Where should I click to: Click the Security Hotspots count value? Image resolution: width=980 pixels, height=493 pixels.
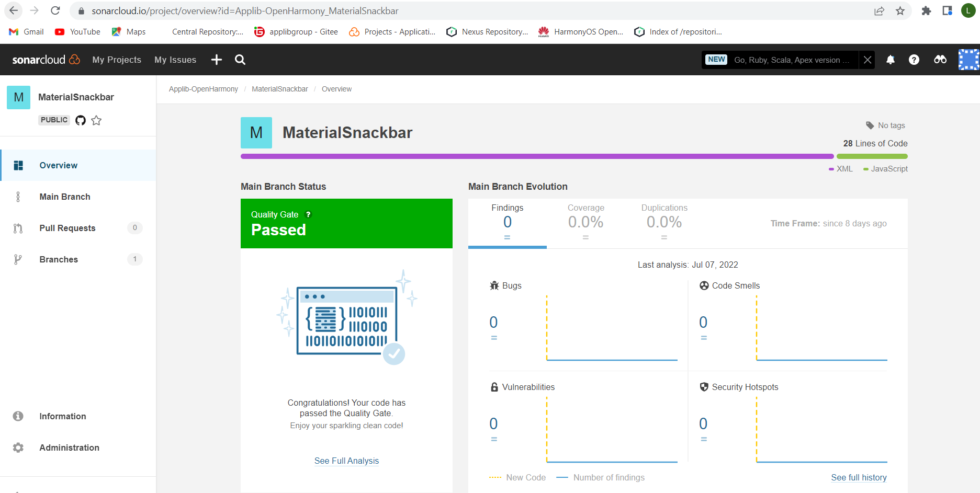703,423
